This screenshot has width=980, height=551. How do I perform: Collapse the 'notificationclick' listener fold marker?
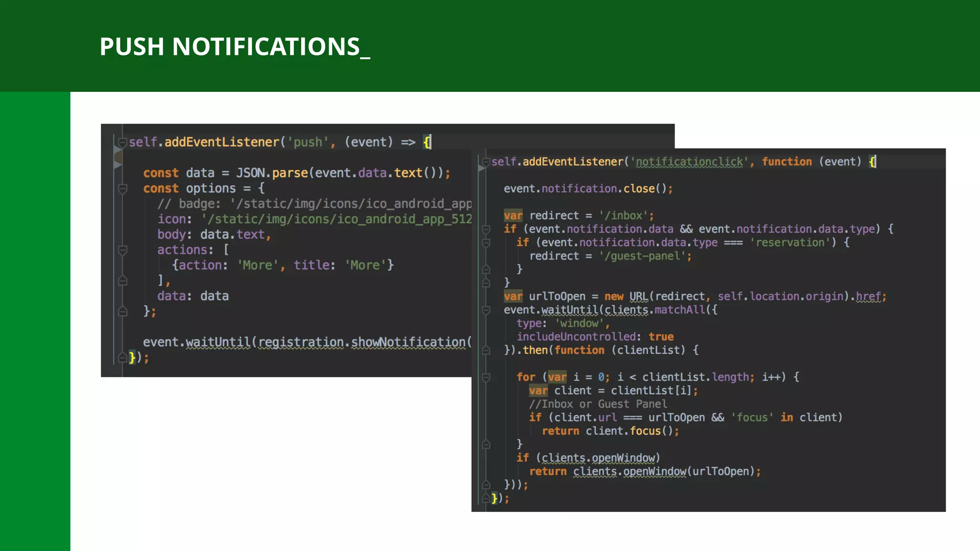486,162
